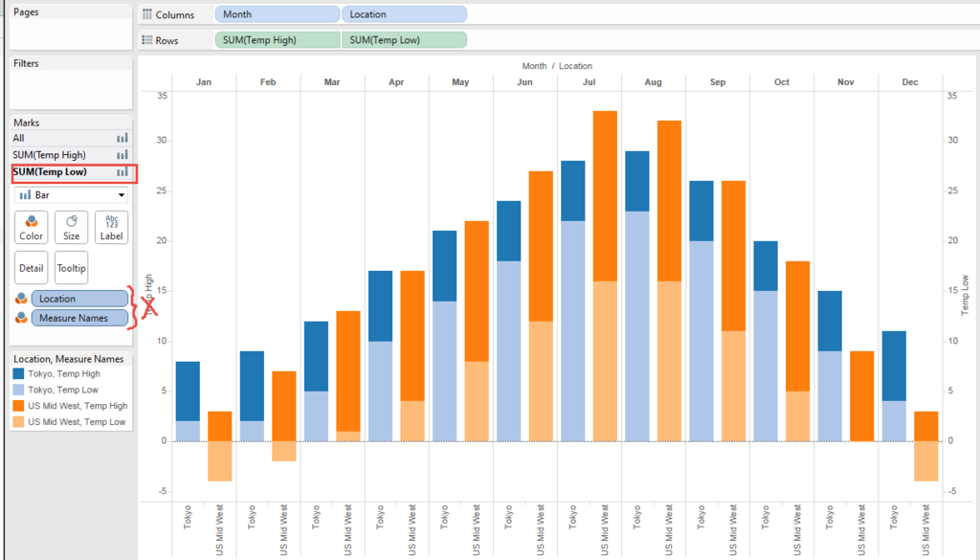The image size is (980, 560).
Task: Click SUM(Temp High) pill on Rows shelf
Action: 278,40
